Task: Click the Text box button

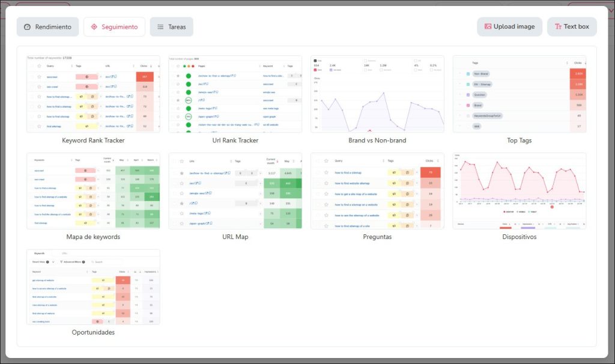Action: point(571,26)
